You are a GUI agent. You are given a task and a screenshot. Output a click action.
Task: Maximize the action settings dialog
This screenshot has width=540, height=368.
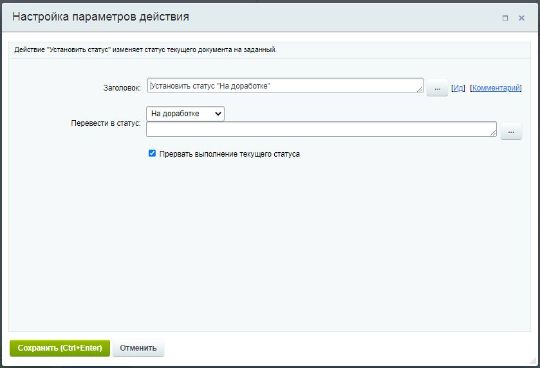pos(505,18)
